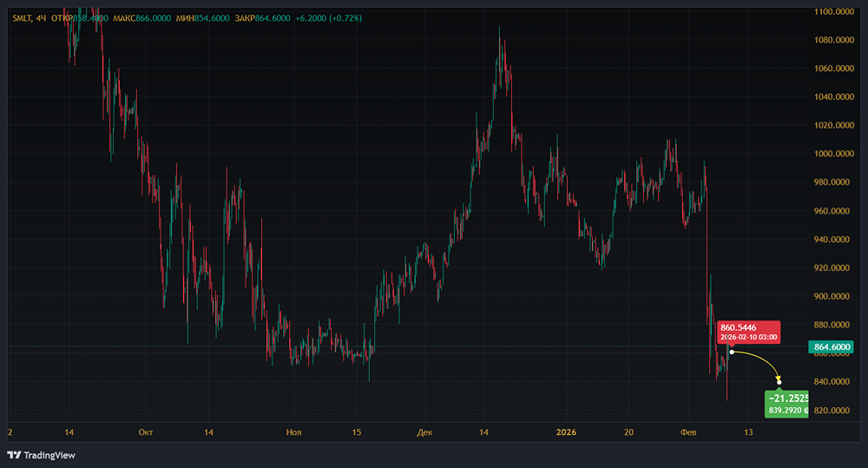Click the 4Ч timeframe label

[x=41, y=18]
